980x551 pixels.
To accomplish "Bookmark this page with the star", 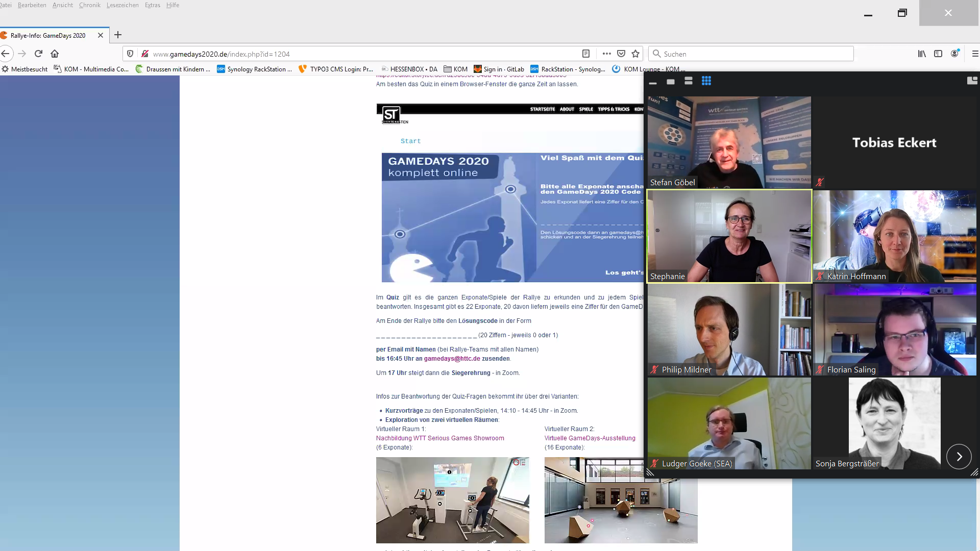I will [x=635, y=54].
